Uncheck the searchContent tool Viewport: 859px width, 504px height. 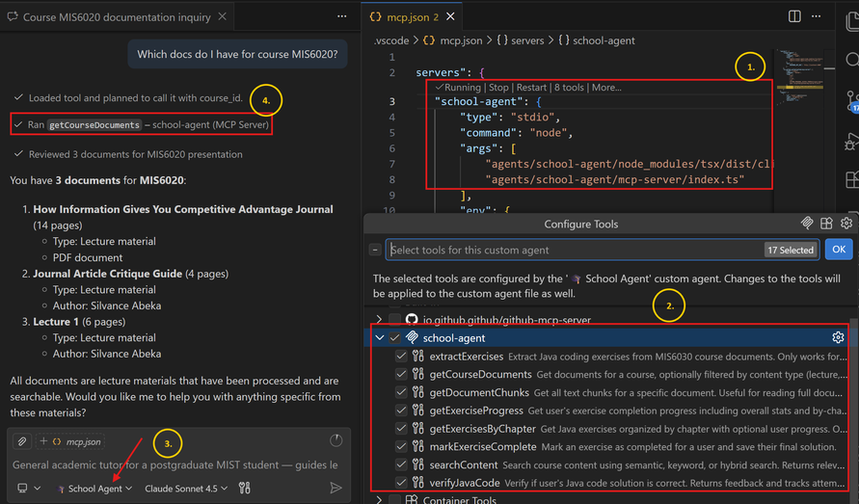click(x=401, y=464)
